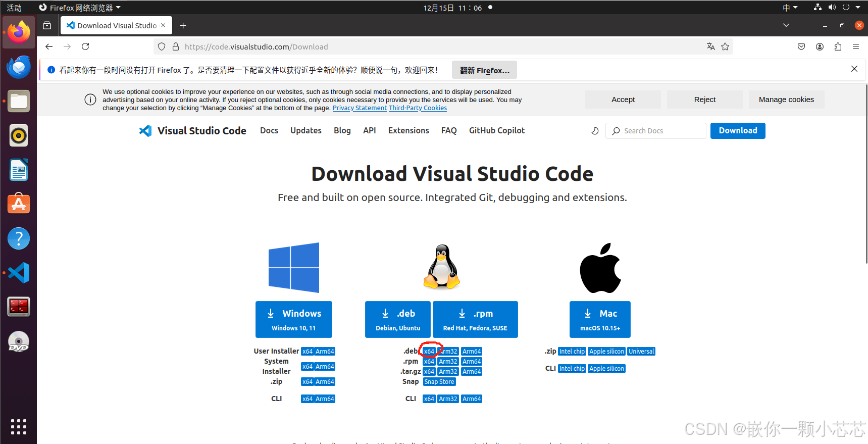This screenshot has height=444, width=868.
Task: Select the Download Visual Studio tab
Action: point(116,25)
